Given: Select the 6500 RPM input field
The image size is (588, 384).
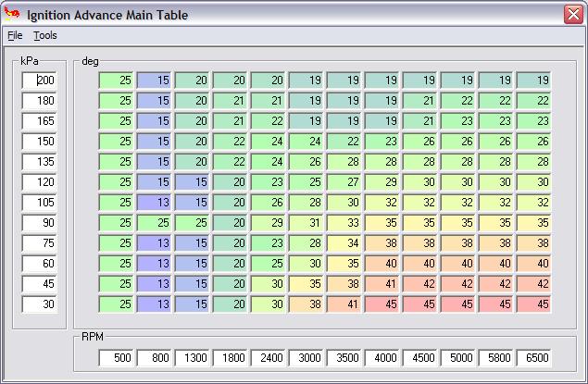Looking at the screenshot, I should pos(533,358).
